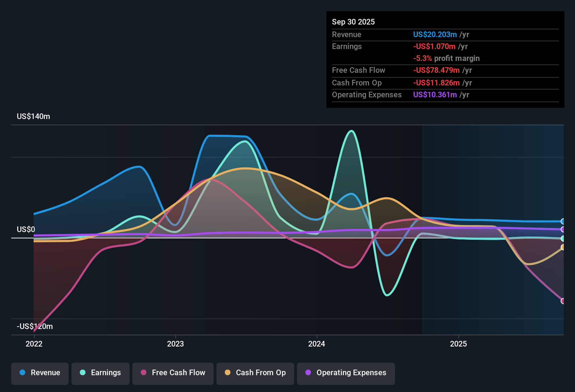The image size is (575, 392).
Task: Click the -5.3% profit margin value
Action: 447,58
